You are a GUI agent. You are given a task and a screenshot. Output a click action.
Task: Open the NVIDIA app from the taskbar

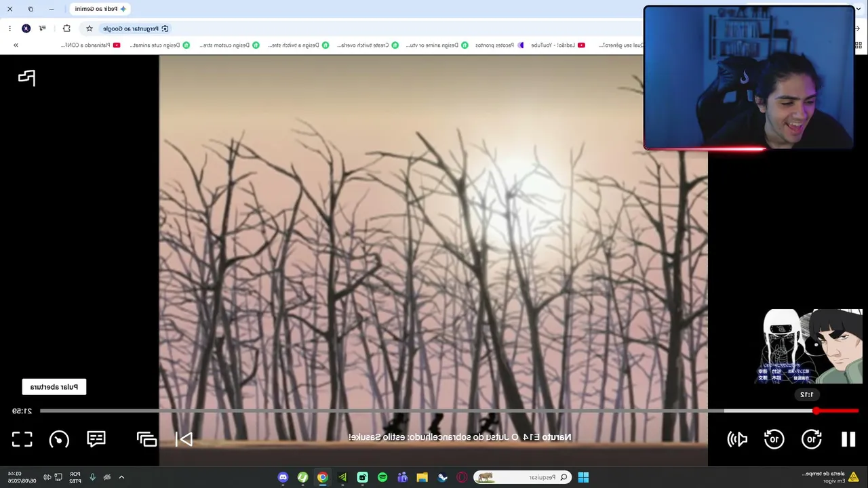tap(342, 477)
